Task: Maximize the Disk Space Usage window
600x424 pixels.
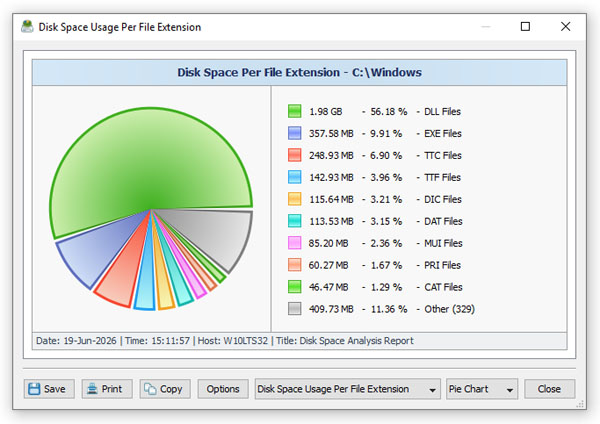Action: coord(525,26)
